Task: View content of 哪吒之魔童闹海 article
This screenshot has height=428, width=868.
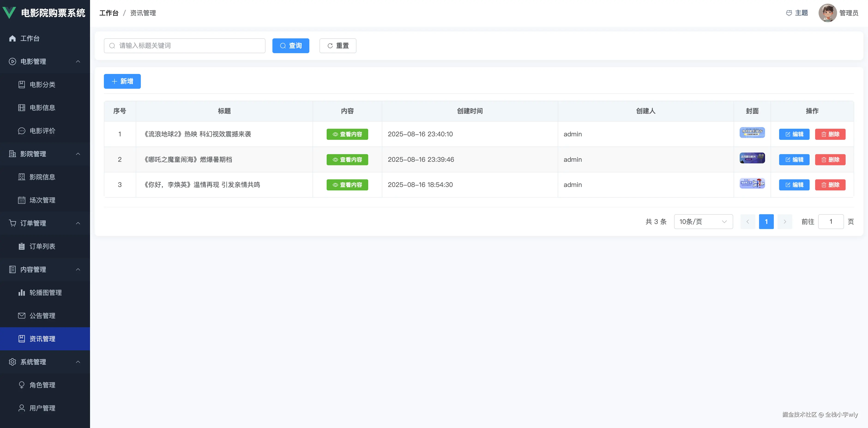Action: [x=347, y=159]
